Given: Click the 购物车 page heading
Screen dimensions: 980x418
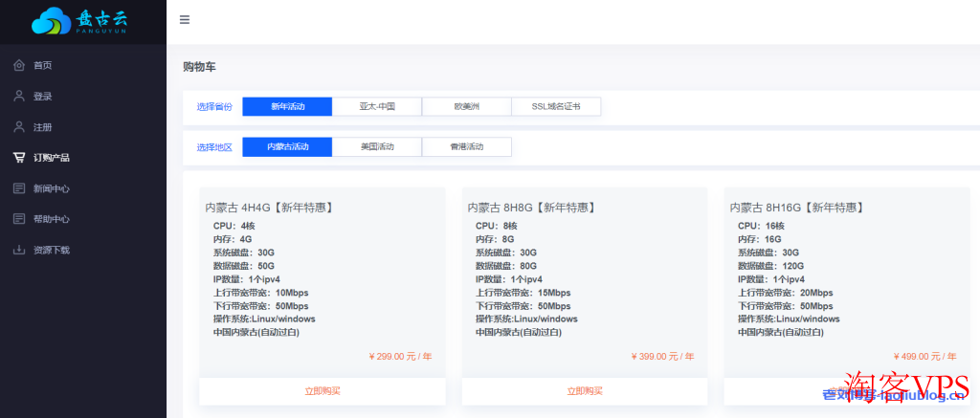Looking at the screenshot, I should tap(199, 67).
